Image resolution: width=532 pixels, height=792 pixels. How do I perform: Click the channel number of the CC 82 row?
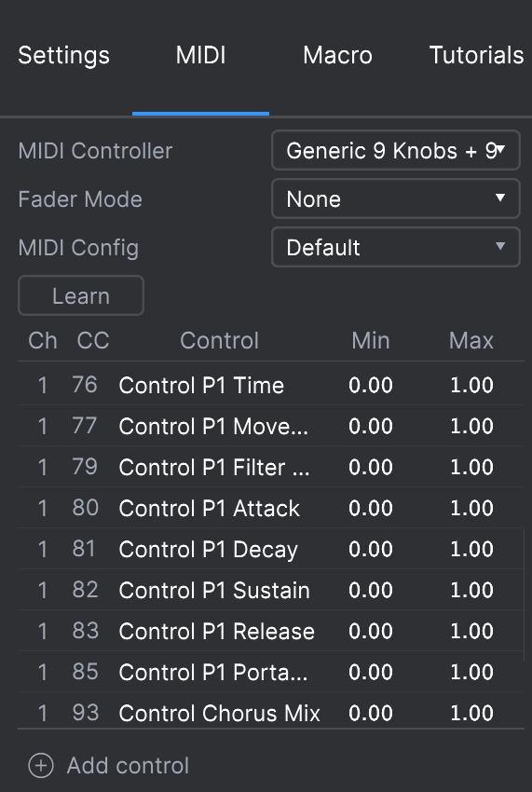coord(43,590)
